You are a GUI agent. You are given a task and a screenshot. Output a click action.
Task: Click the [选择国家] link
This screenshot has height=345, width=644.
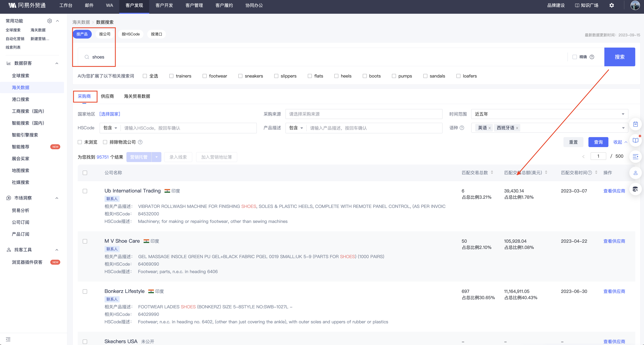pos(110,114)
